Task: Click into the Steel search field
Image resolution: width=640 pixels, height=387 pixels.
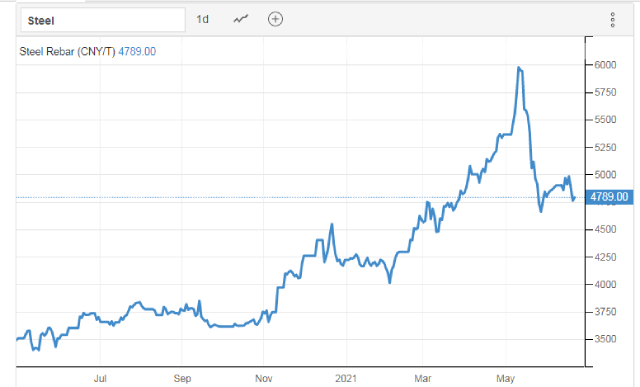Action: (103, 20)
